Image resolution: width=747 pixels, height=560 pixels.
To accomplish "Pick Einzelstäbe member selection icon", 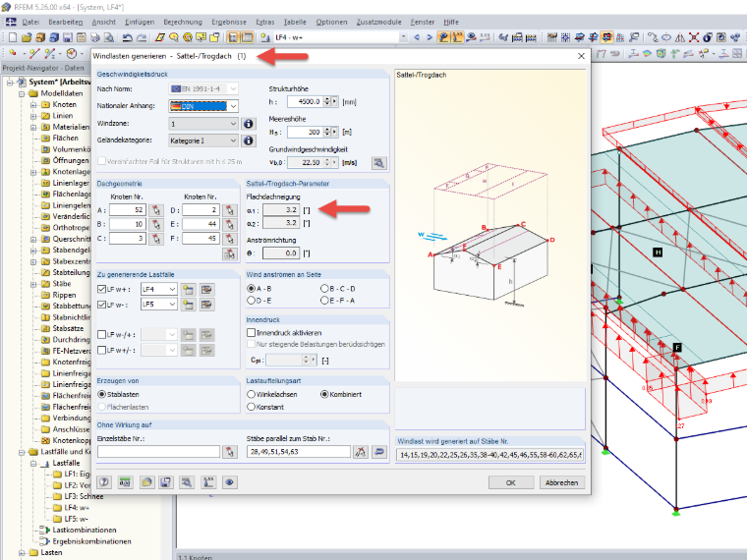I will (230, 452).
